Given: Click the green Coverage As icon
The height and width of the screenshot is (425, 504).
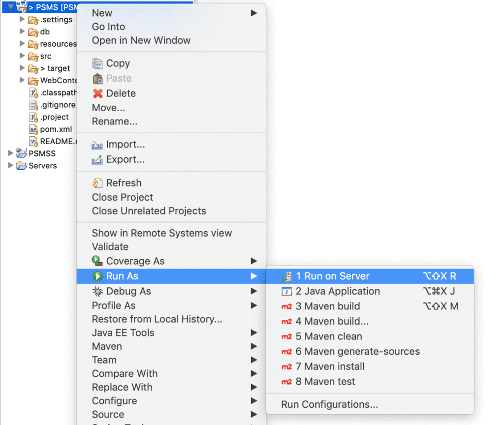Looking at the screenshot, I should pos(95,261).
